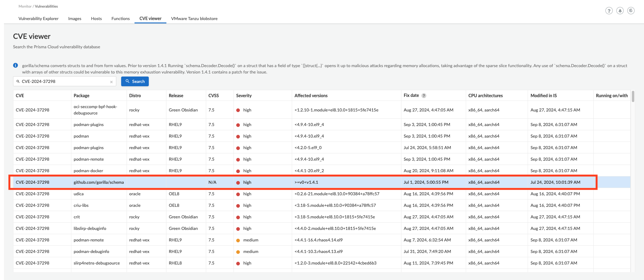This screenshot has width=644, height=280.
Task: Select the github.com/gorilla/schema row
Action: click(99, 182)
